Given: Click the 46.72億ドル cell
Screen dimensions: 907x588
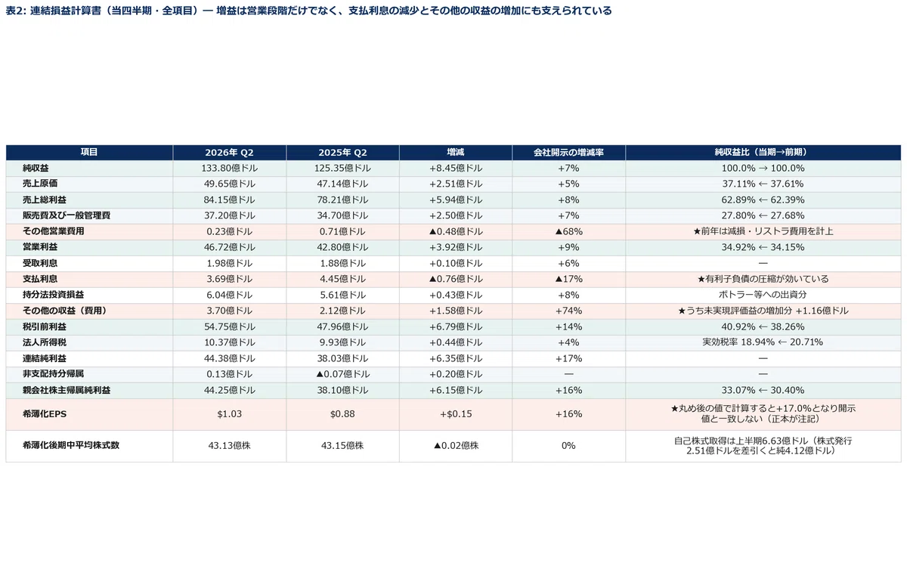Looking at the screenshot, I should (229, 247).
